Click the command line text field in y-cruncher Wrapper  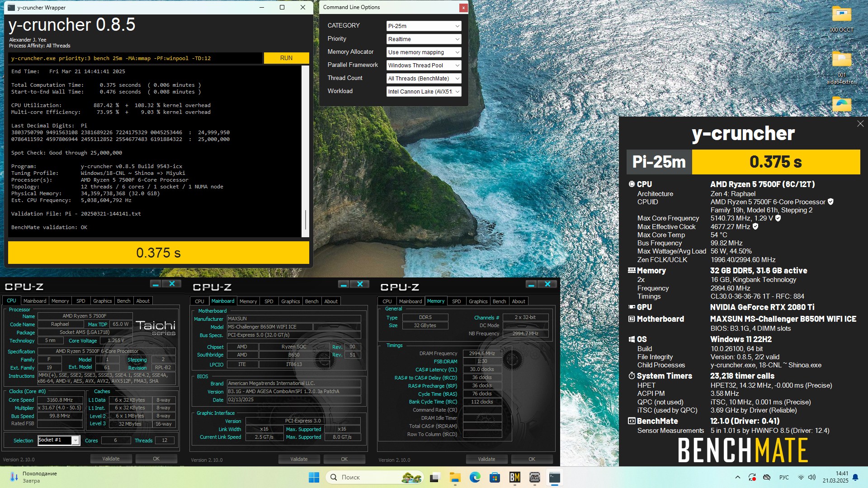(135, 58)
